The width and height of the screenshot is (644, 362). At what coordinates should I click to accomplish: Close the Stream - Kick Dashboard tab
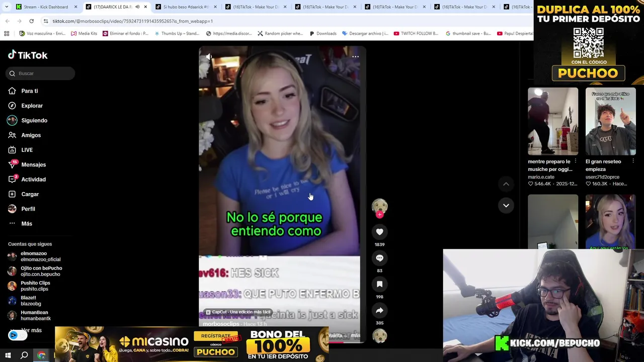(x=76, y=7)
